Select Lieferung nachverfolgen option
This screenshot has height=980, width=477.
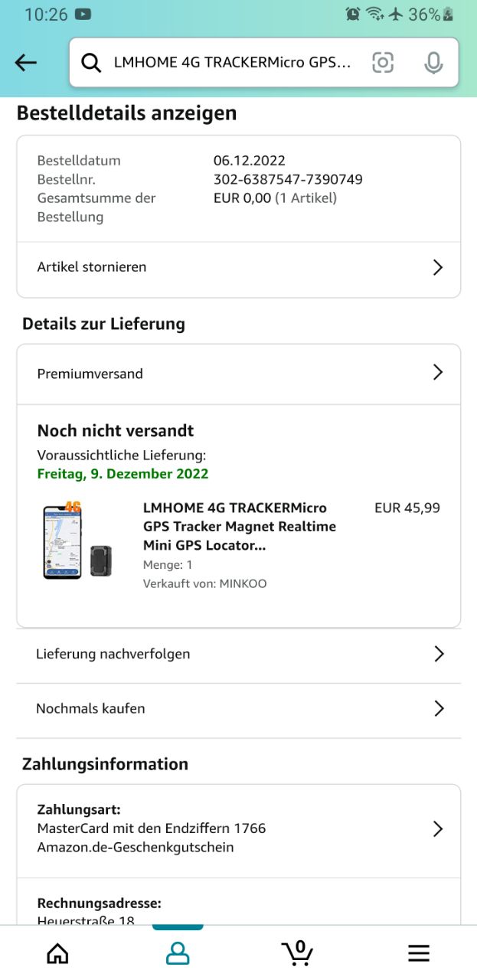pyautogui.click(x=239, y=654)
